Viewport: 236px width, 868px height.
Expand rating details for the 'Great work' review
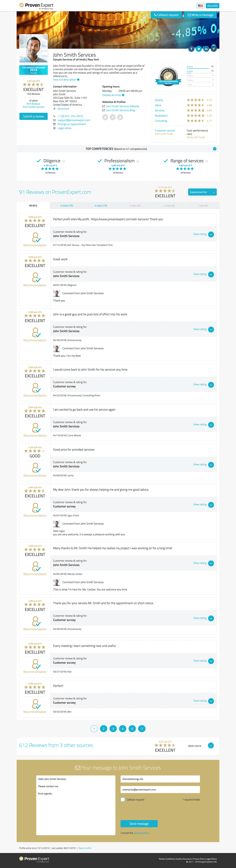point(211,274)
